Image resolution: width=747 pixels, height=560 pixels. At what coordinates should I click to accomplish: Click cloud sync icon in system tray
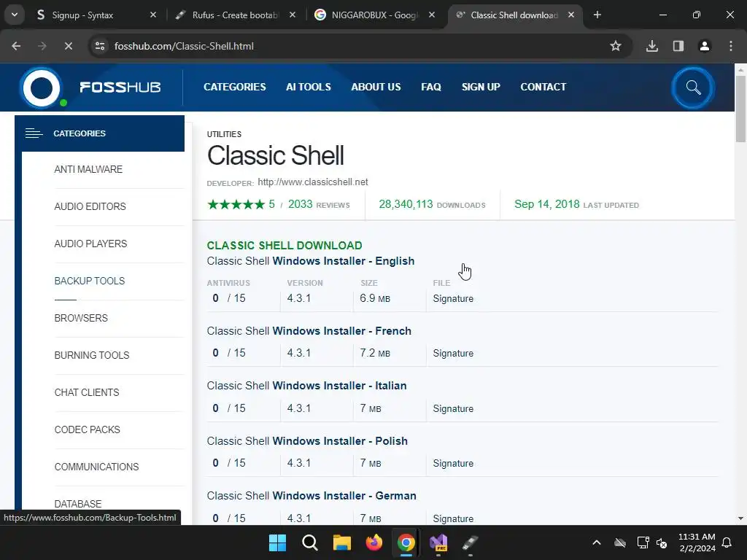620,542
